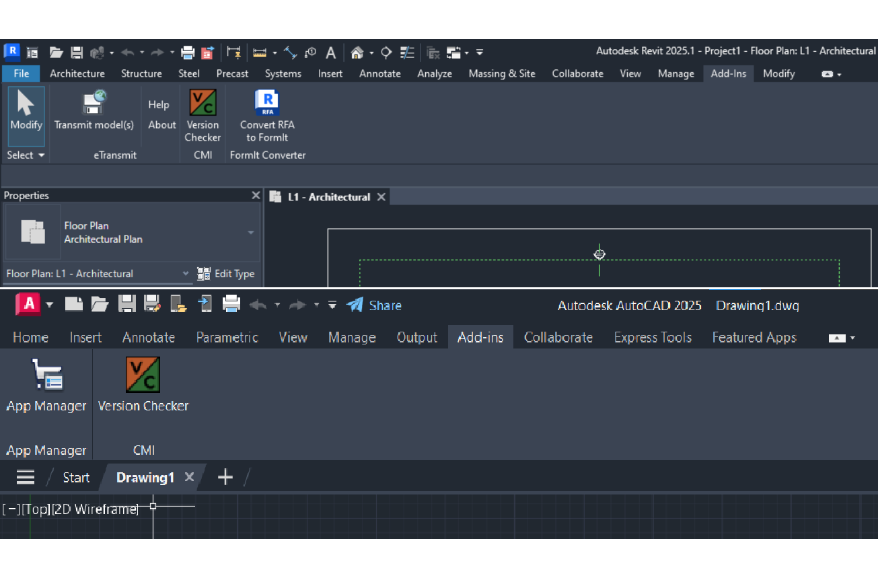Click the [2D Wireframe] visual style control

coord(95,509)
